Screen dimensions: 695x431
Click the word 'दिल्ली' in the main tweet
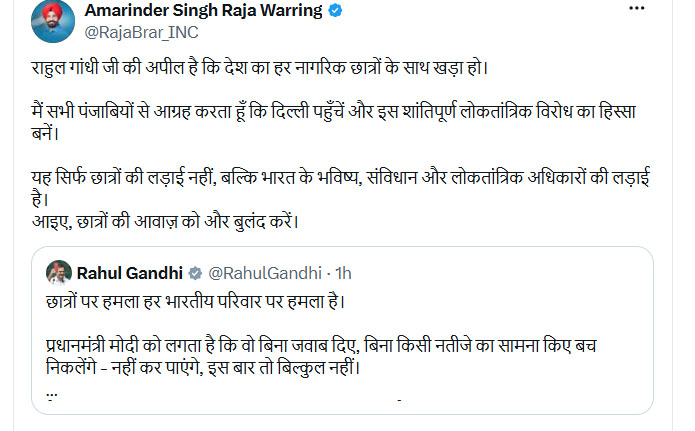click(289, 112)
